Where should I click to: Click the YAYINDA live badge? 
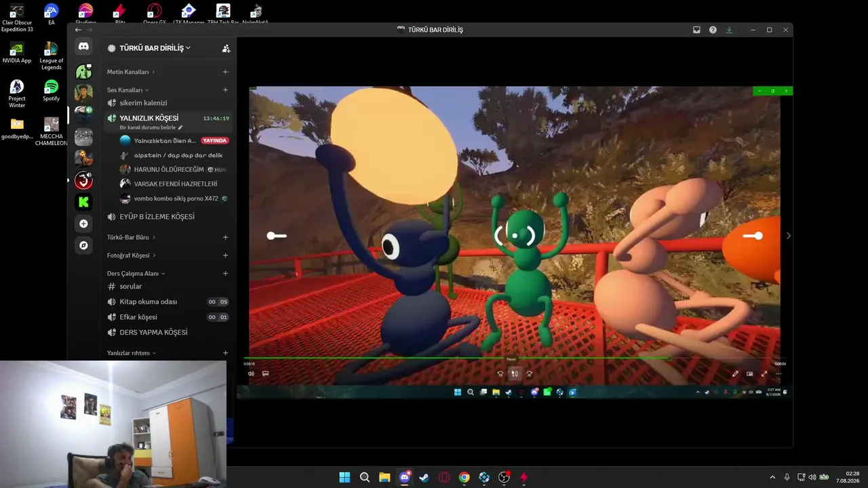click(x=215, y=141)
